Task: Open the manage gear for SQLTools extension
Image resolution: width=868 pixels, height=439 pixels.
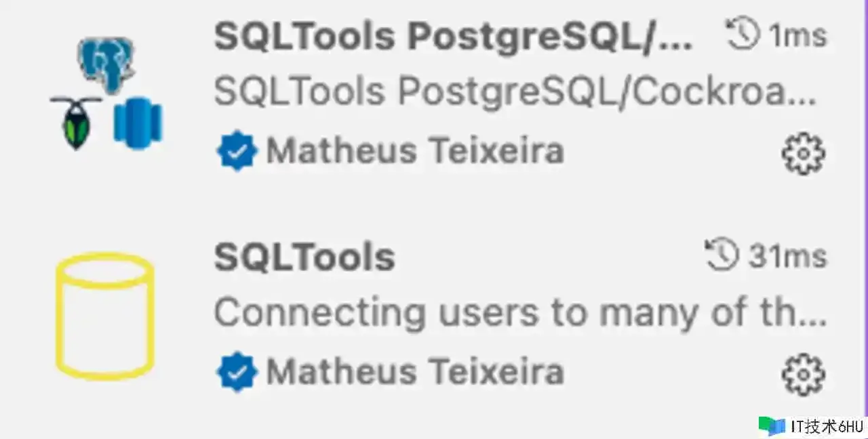Action: pyautogui.click(x=804, y=374)
